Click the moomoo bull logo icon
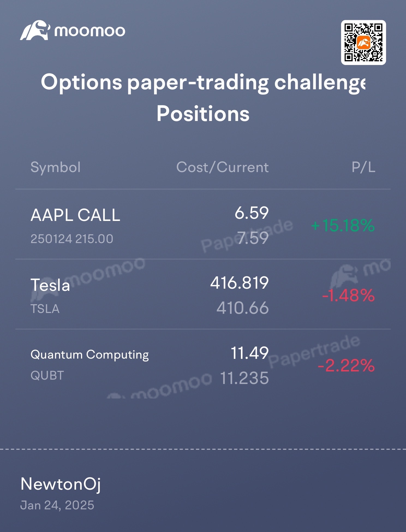Image resolution: width=406 pixels, height=532 pixels. point(35,30)
